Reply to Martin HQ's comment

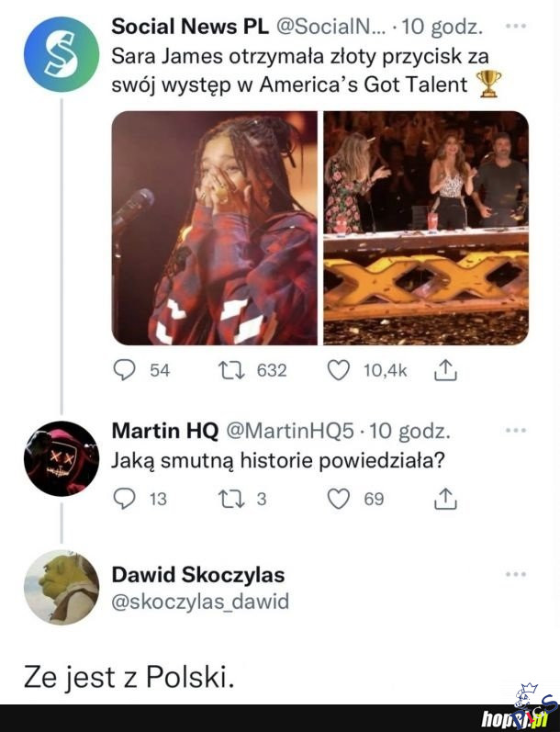pos(124,499)
